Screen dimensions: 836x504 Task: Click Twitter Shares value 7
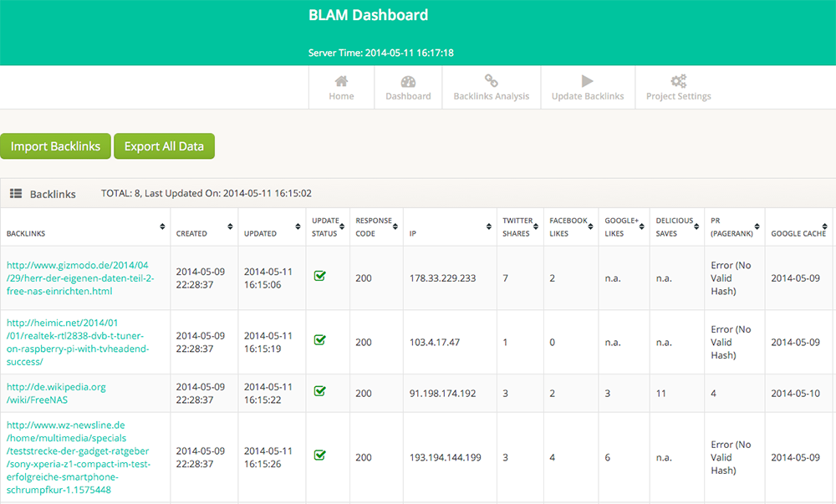[506, 278]
